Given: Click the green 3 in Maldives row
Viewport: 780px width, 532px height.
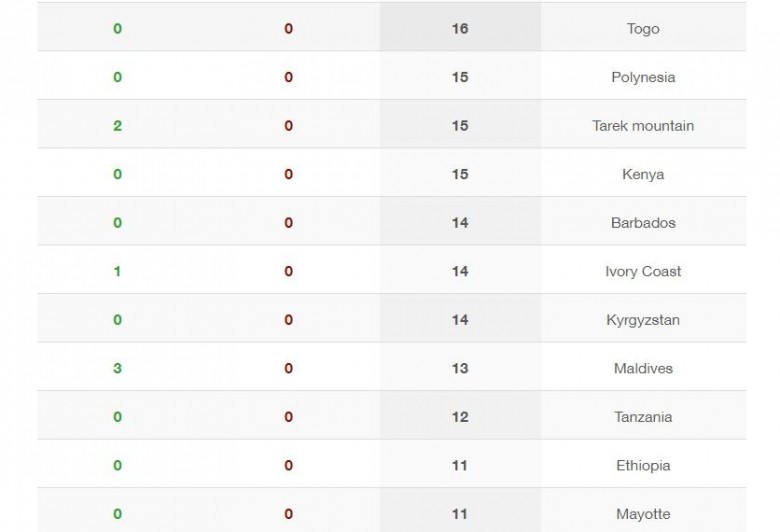Looking at the screenshot, I should 118,368.
